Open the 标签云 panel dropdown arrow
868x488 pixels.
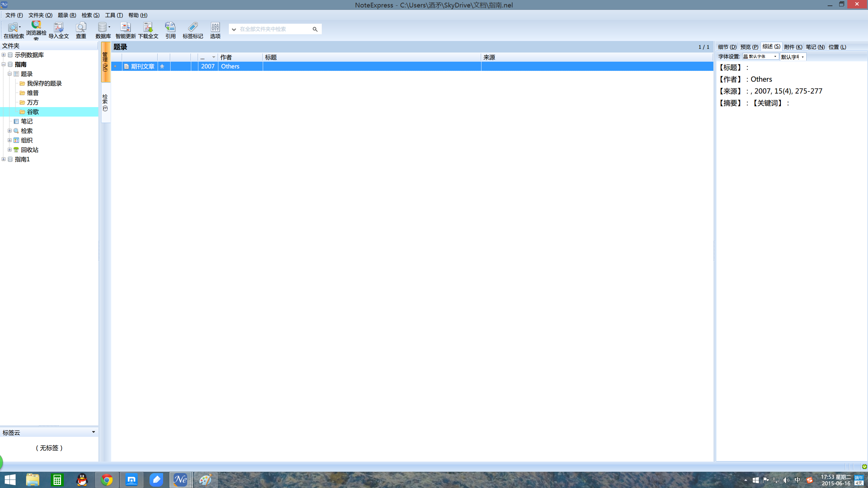(94, 432)
